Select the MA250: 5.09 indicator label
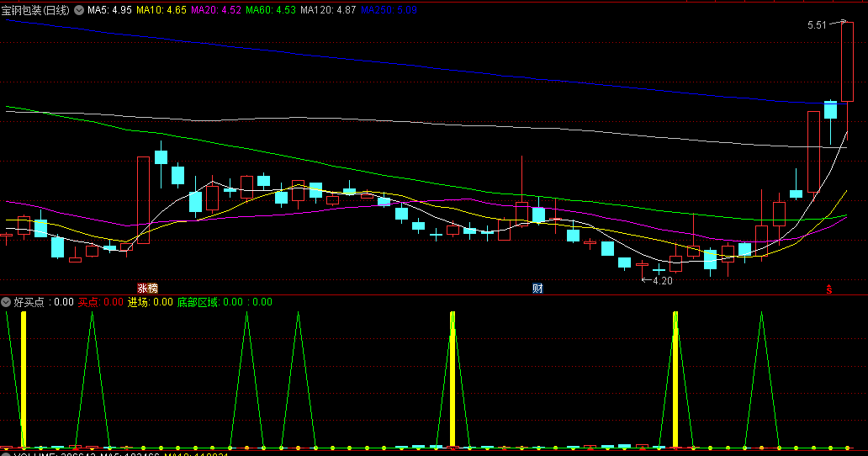 point(389,10)
